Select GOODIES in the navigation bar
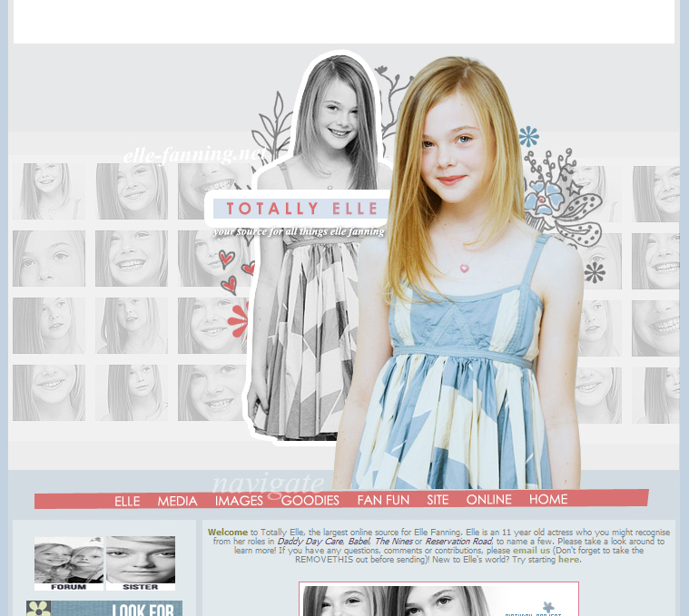This screenshot has width=689, height=616. coord(310,500)
